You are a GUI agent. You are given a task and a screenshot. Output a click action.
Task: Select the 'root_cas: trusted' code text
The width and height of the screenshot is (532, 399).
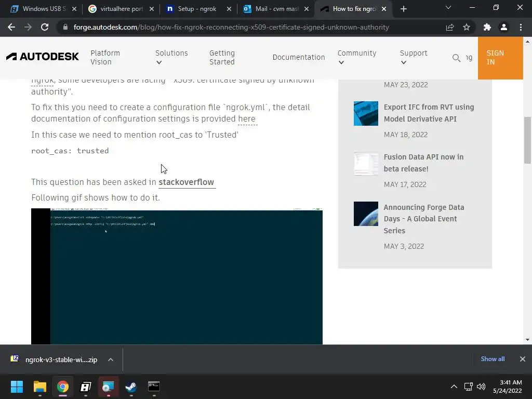point(70,151)
